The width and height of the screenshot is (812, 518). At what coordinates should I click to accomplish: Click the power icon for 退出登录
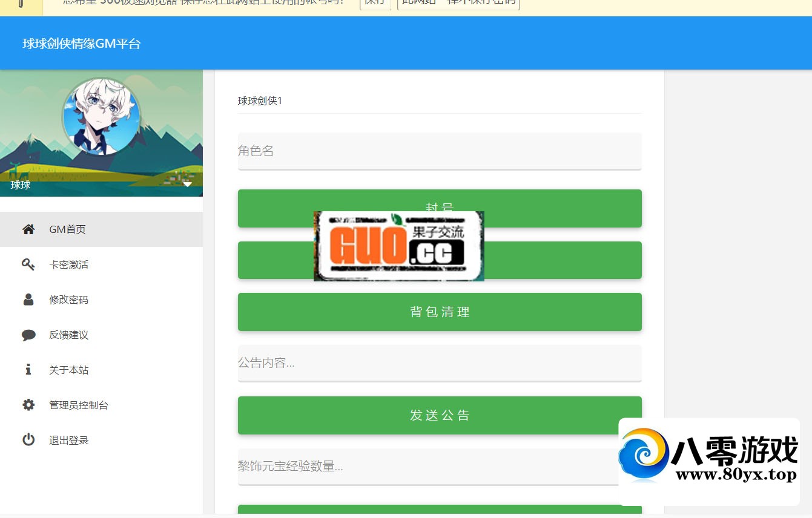tap(28, 440)
